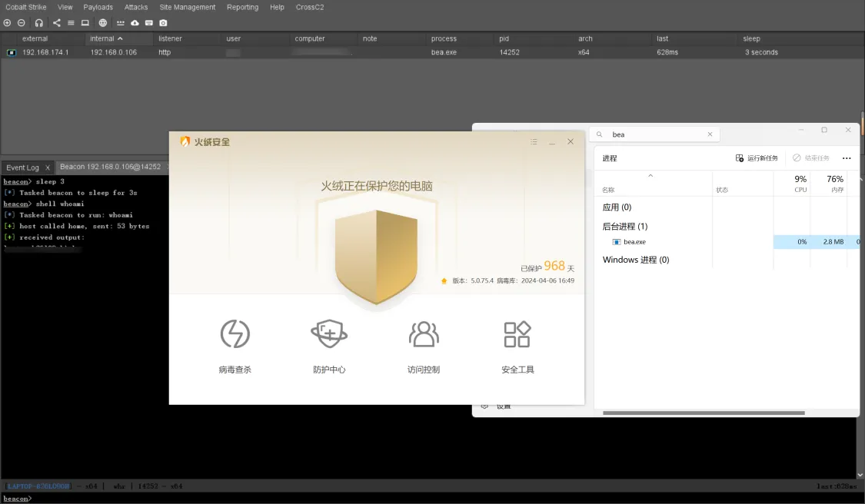Expand Windows processes (0) group

click(x=636, y=260)
